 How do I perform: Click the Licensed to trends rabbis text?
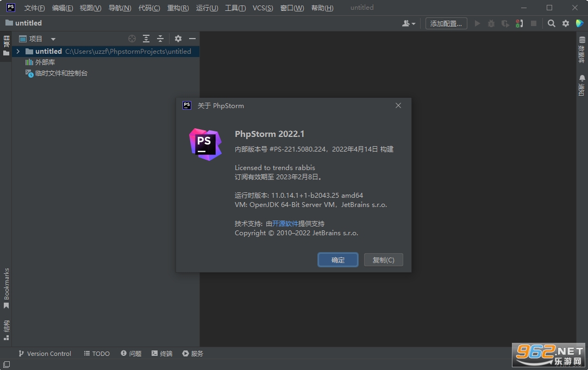pyautogui.click(x=275, y=167)
